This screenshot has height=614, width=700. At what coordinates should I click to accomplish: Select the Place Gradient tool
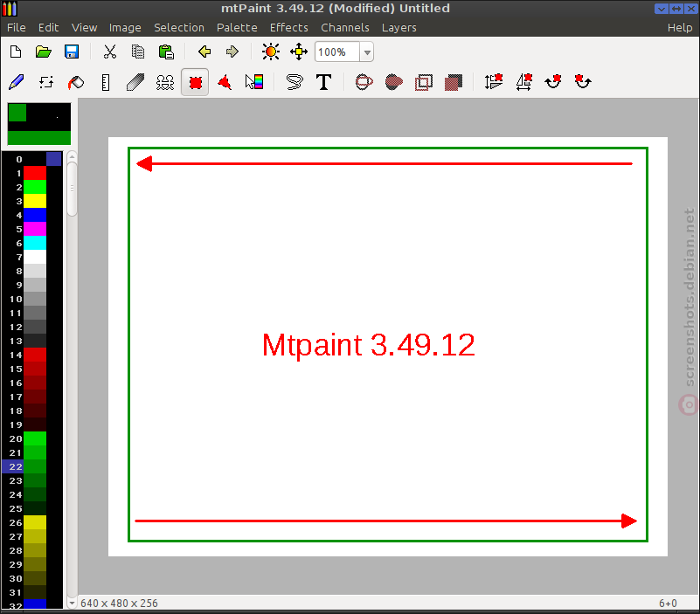pyautogui.click(x=254, y=82)
